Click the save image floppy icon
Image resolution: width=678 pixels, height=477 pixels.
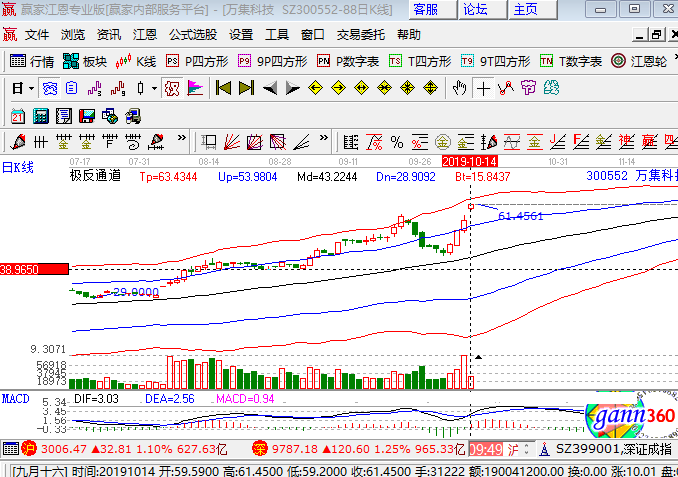coord(87,116)
